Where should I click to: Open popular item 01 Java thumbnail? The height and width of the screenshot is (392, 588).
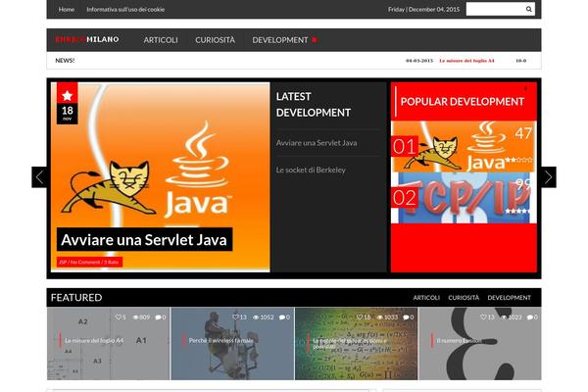coord(464,147)
